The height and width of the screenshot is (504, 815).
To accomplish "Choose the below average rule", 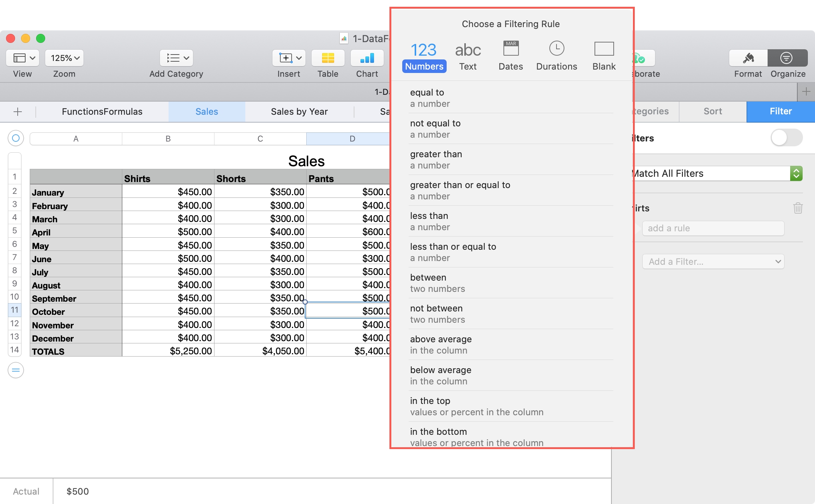I will (511, 375).
